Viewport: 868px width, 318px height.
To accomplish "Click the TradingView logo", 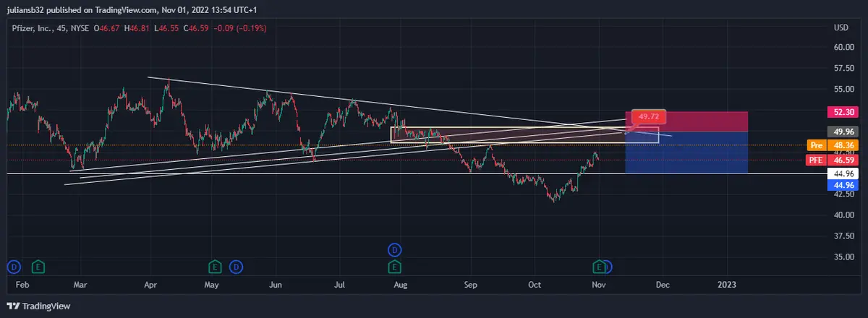I will (x=39, y=306).
